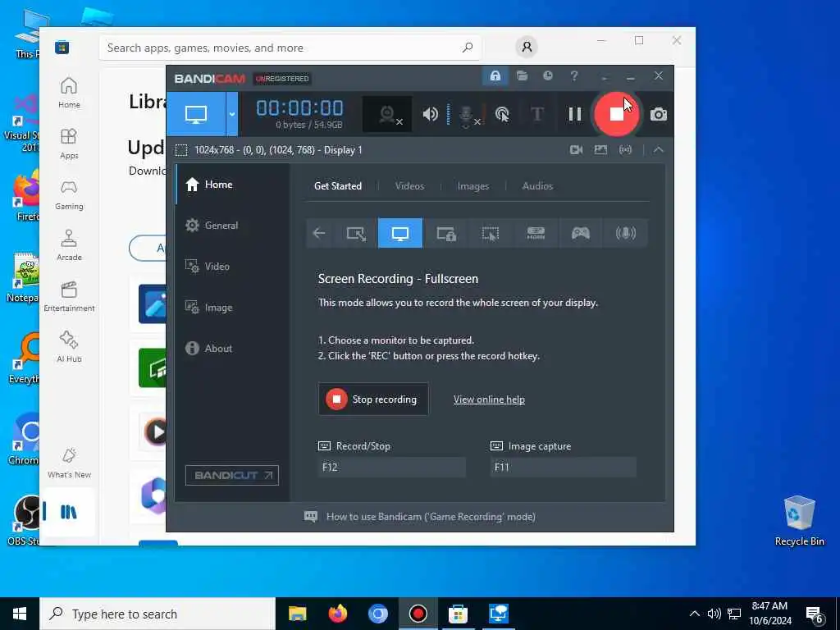Toggle the mouse cursor effects icon

[x=502, y=114]
